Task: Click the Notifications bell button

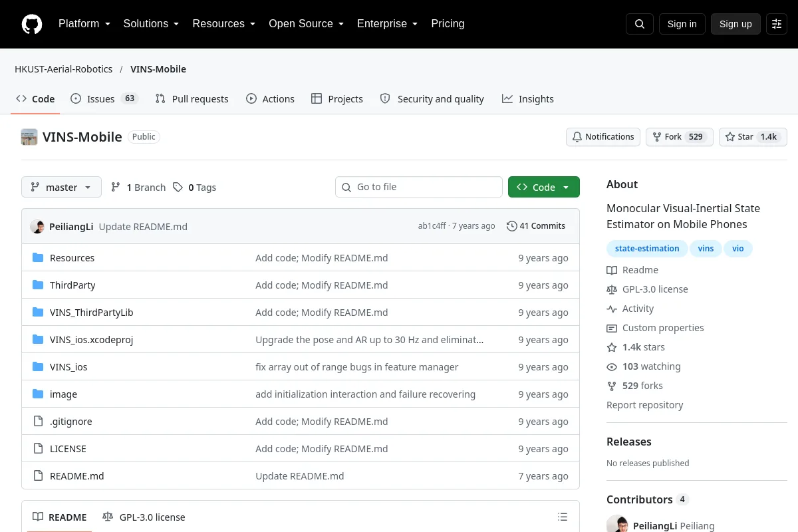Action: [603, 137]
